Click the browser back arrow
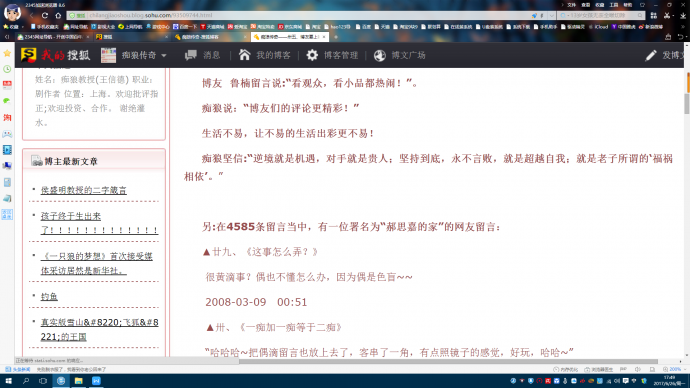This screenshot has height=388, width=690. (32, 15)
